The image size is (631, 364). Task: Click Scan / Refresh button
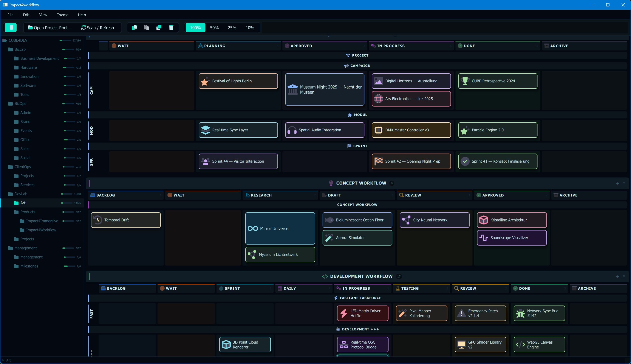pyautogui.click(x=97, y=28)
